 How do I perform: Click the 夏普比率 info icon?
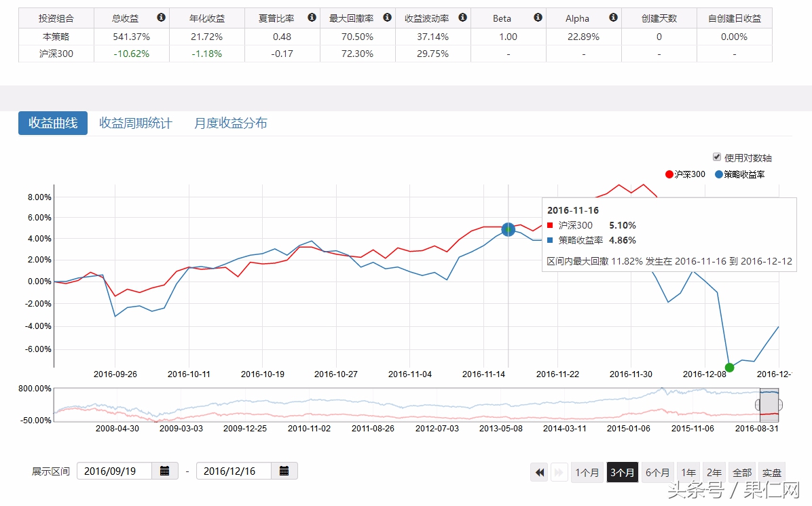point(311,18)
